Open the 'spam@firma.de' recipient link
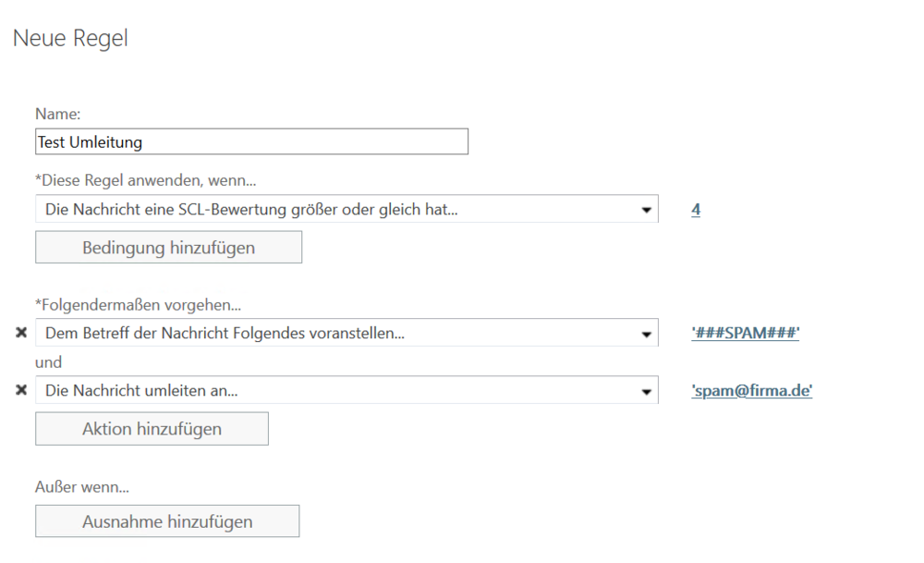This screenshot has width=924, height=563. (x=751, y=391)
